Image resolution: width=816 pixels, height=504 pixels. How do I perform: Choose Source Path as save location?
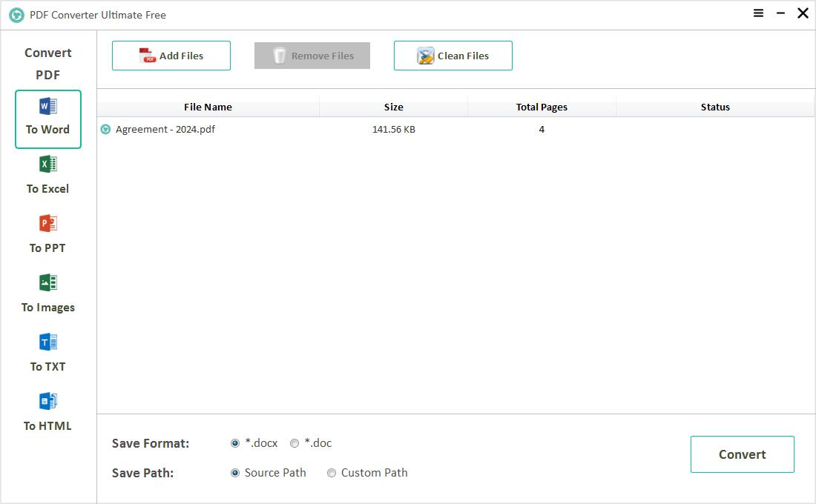[234, 472]
